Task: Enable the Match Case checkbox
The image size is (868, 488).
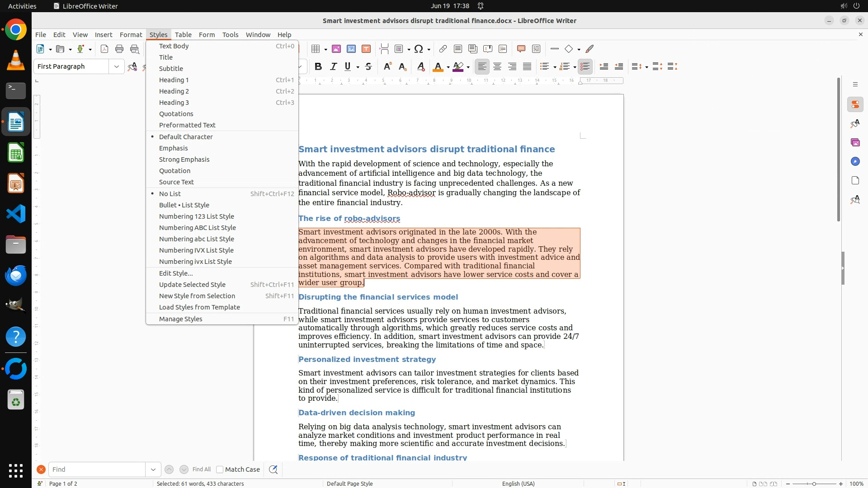Action: coord(220,469)
